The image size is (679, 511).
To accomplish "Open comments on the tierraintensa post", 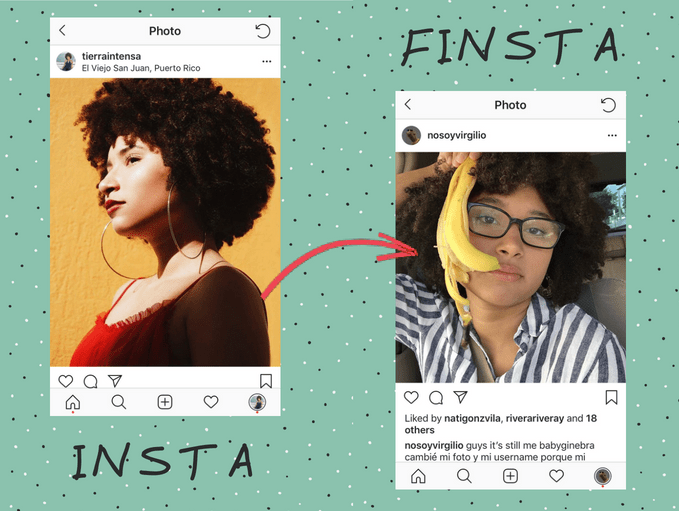I will 91,381.
